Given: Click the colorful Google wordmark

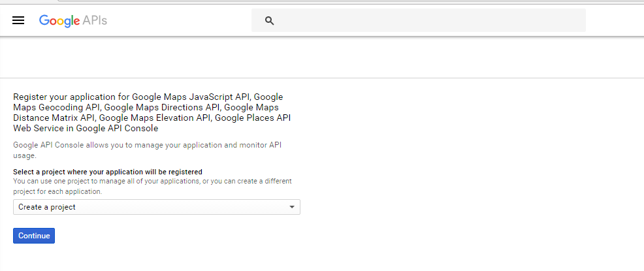Looking at the screenshot, I should (x=59, y=20).
